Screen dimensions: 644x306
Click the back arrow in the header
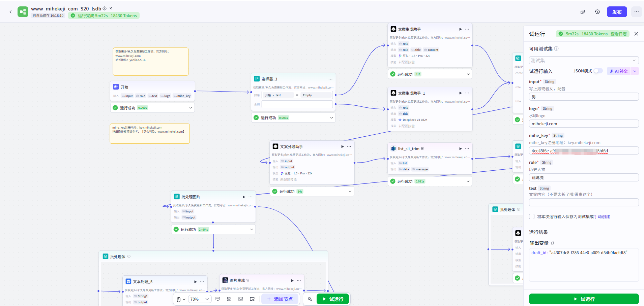(10, 12)
